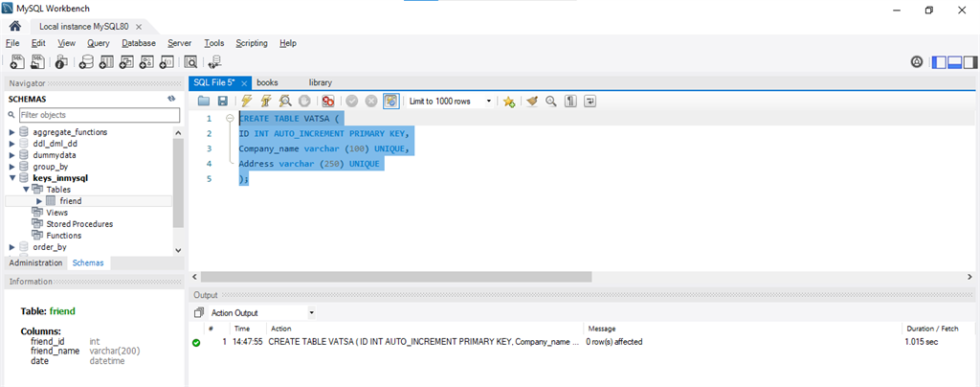Image resolution: width=980 pixels, height=387 pixels.
Task: Open SQL script file toolbar icon
Action: (x=38, y=61)
